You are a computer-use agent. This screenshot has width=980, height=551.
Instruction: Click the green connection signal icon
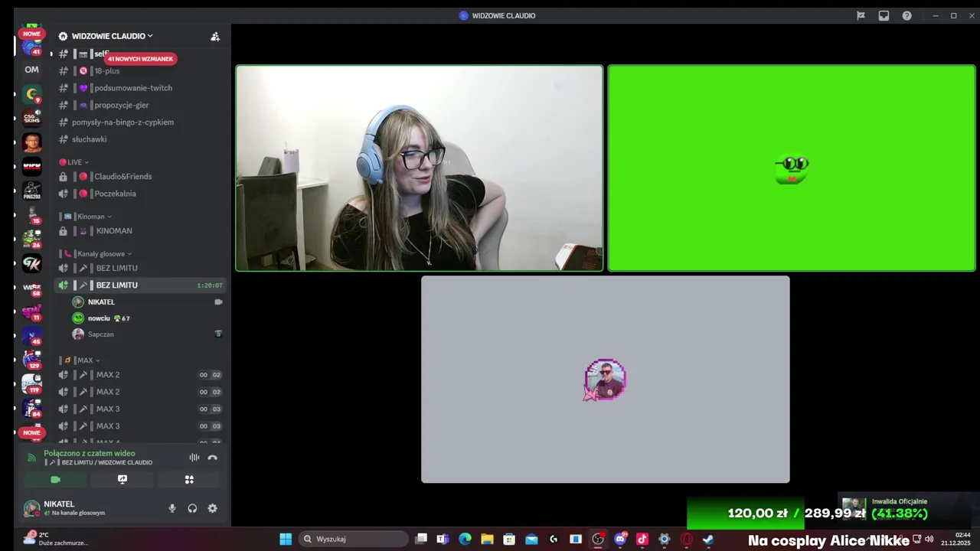31,458
